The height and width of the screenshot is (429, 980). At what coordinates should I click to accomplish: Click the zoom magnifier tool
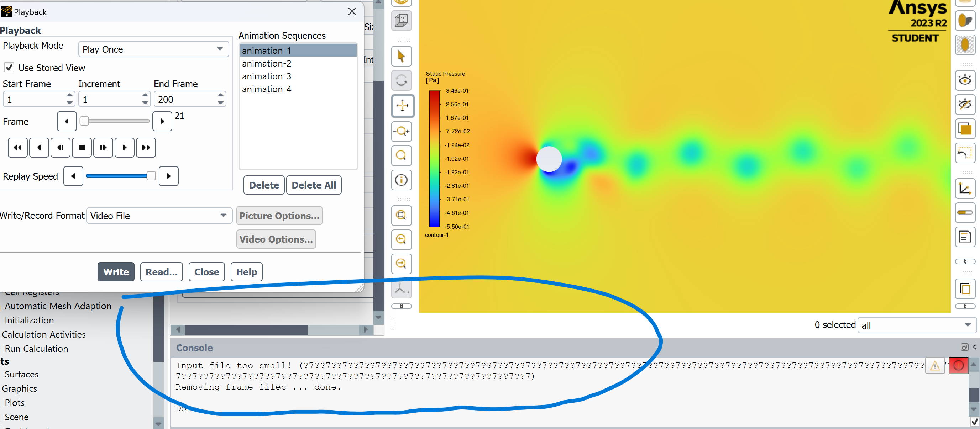point(401,155)
